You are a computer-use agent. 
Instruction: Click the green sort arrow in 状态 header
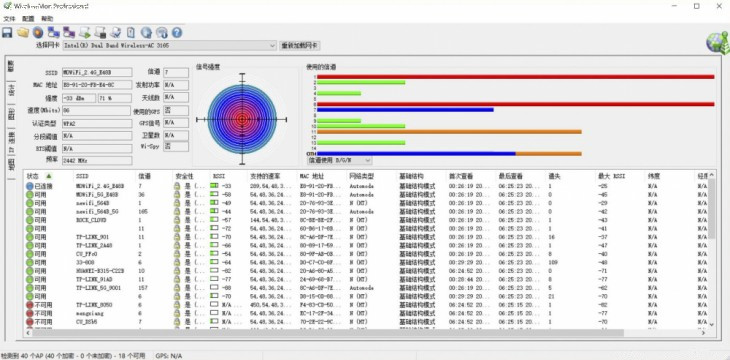[x=49, y=176]
